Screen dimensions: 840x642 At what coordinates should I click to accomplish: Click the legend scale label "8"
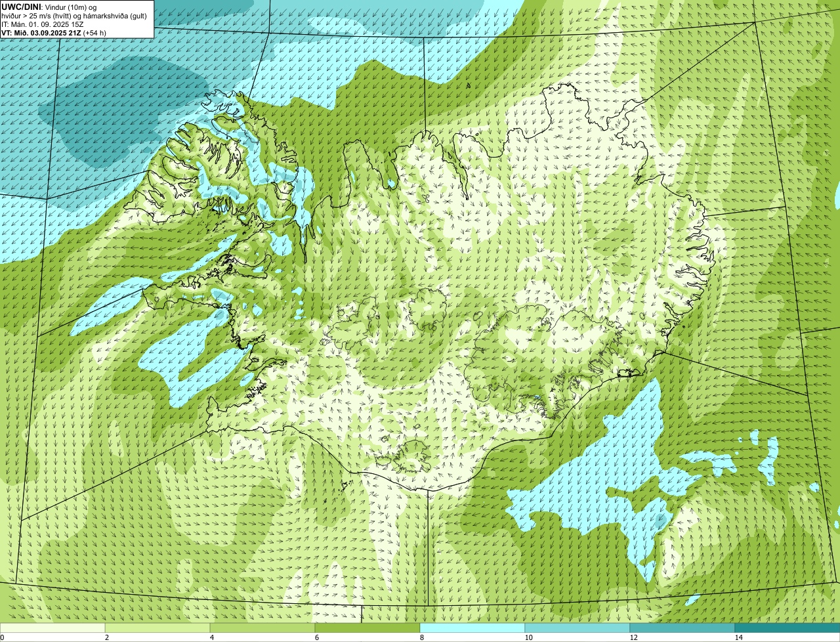(x=421, y=637)
